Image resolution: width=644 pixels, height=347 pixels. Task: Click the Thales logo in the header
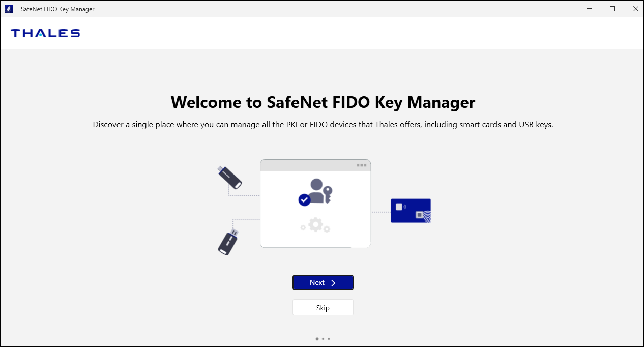pos(45,33)
